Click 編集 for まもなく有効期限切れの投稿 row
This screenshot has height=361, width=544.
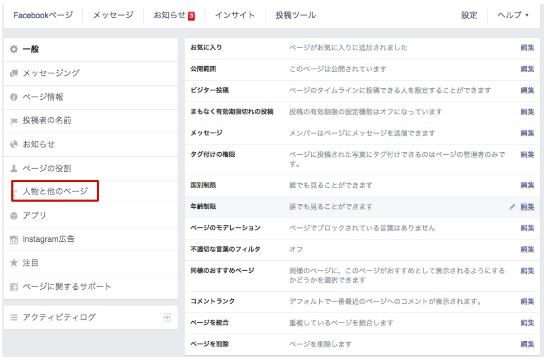click(527, 112)
